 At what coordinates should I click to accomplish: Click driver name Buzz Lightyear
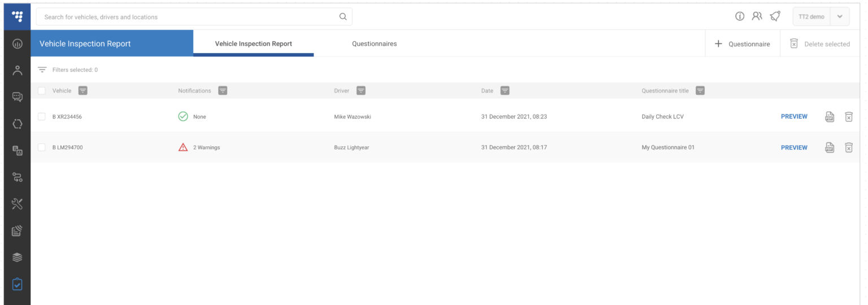click(x=351, y=147)
